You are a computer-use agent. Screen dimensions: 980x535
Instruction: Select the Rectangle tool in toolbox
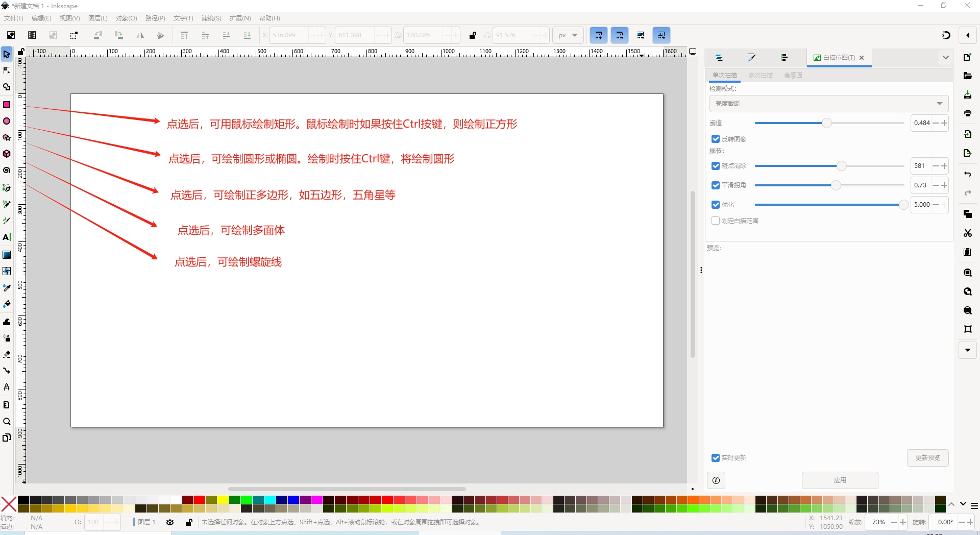(x=7, y=105)
